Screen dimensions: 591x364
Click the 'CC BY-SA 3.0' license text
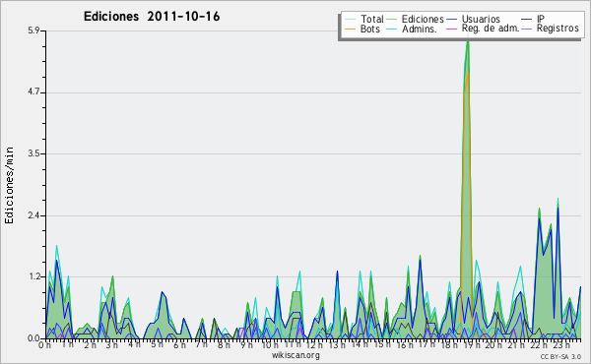(x=560, y=356)
